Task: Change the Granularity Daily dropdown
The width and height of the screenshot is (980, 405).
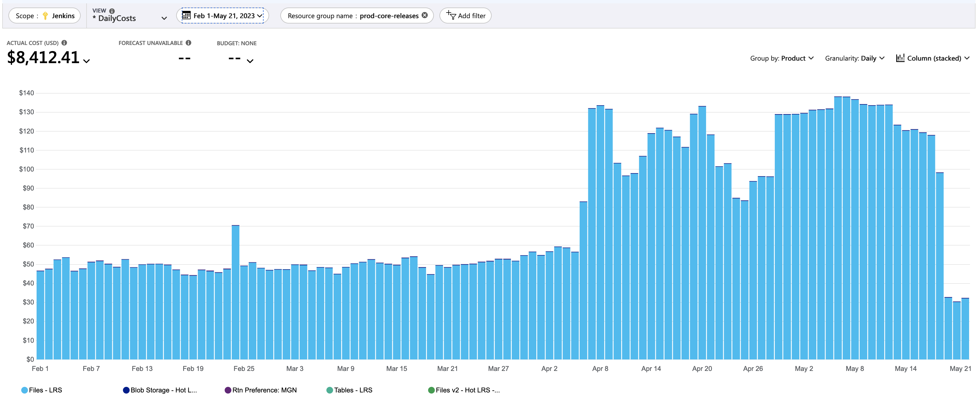Action: 854,58
